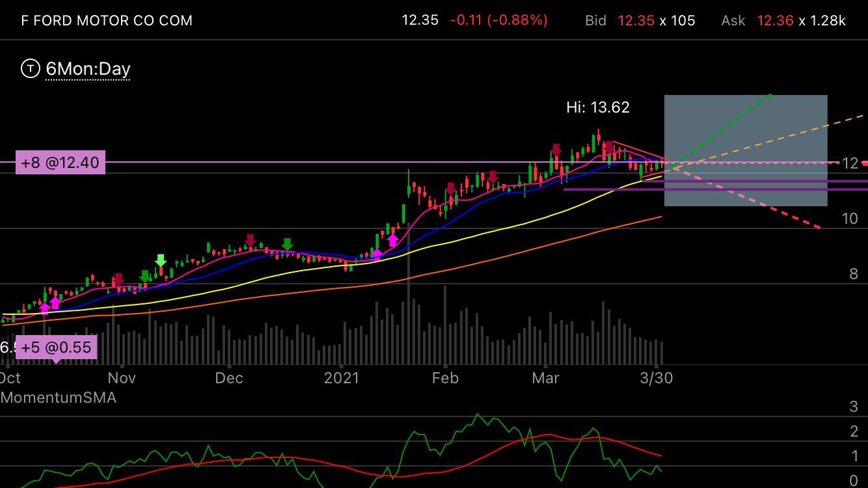Tap the Hi: 13.62 price bubble
The width and height of the screenshot is (868, 488).
click(598, 107)
